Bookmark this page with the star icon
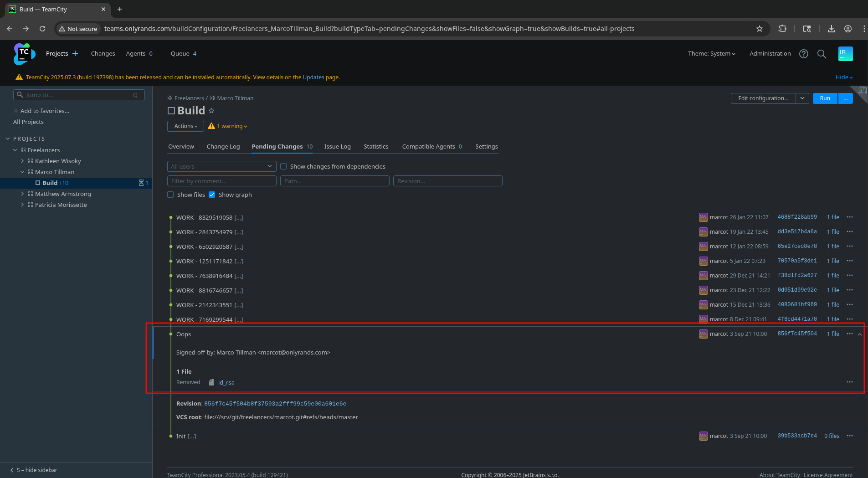 (x=759, y=29)
